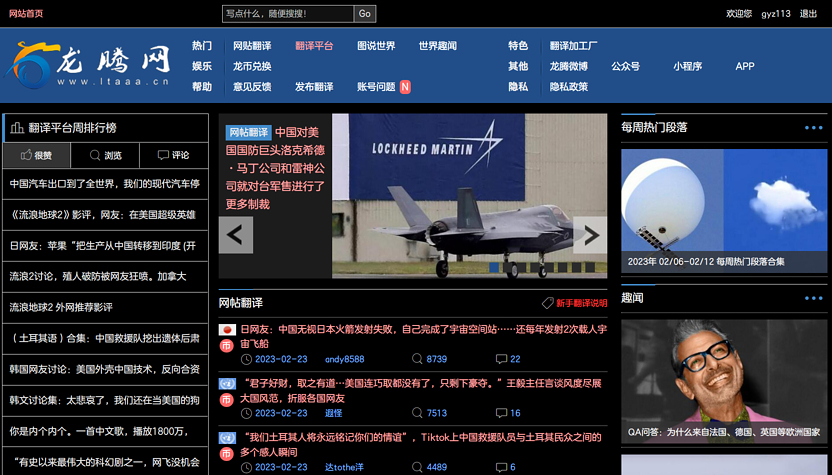Click the 币 coin icon under Japan flag
The width and height of the screenshot is (832, 475).
[227, 346]
